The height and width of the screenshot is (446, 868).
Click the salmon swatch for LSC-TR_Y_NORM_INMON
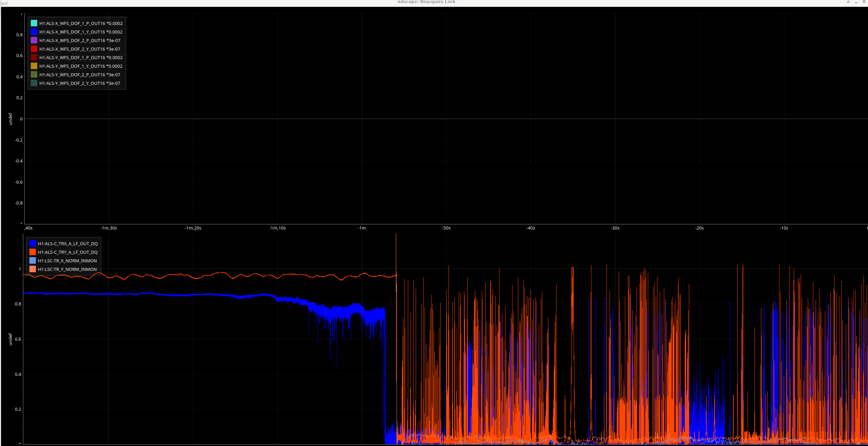tap(32, 269)
